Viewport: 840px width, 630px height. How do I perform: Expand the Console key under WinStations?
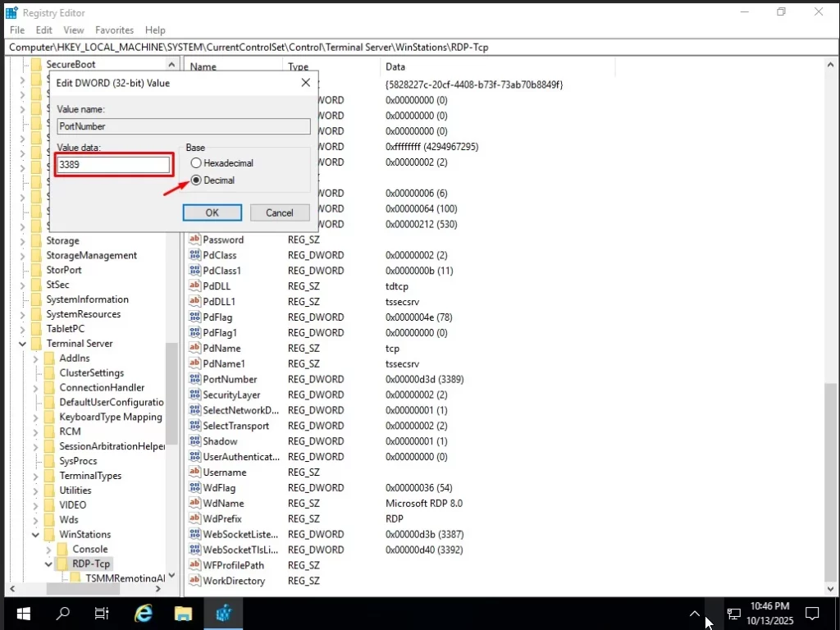coord(48,549)
